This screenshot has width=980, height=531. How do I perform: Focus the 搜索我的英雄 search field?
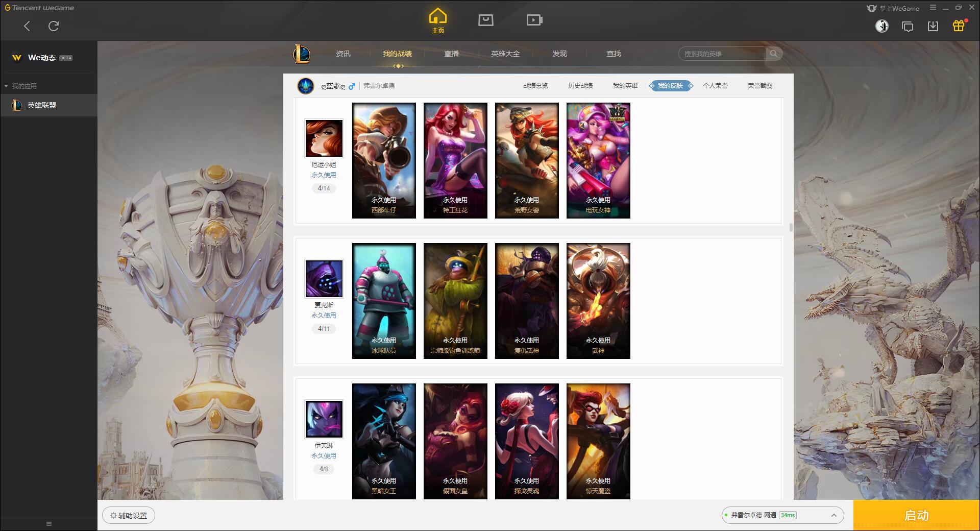[x=722, y=54]
